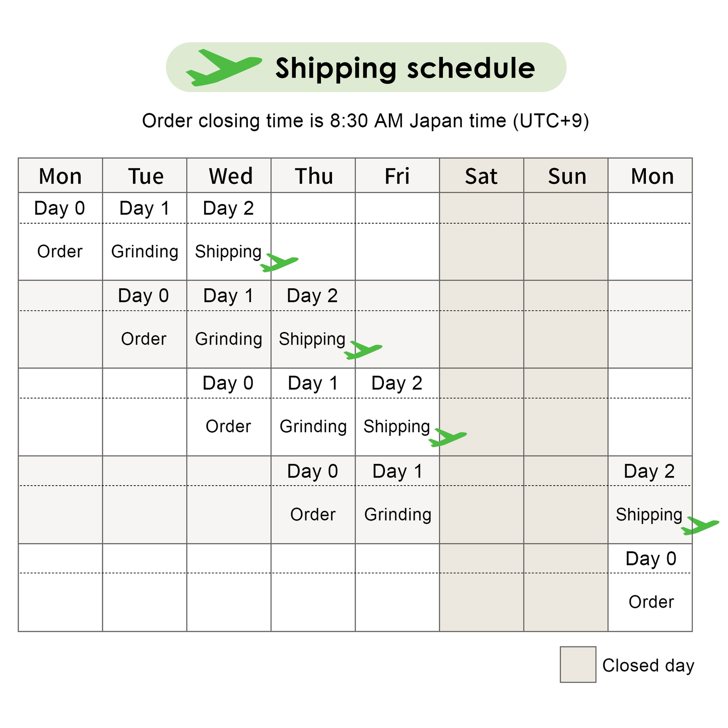Select the Tue column header
The height and width of the screenshot is (728, 728).
click(145, 176)
